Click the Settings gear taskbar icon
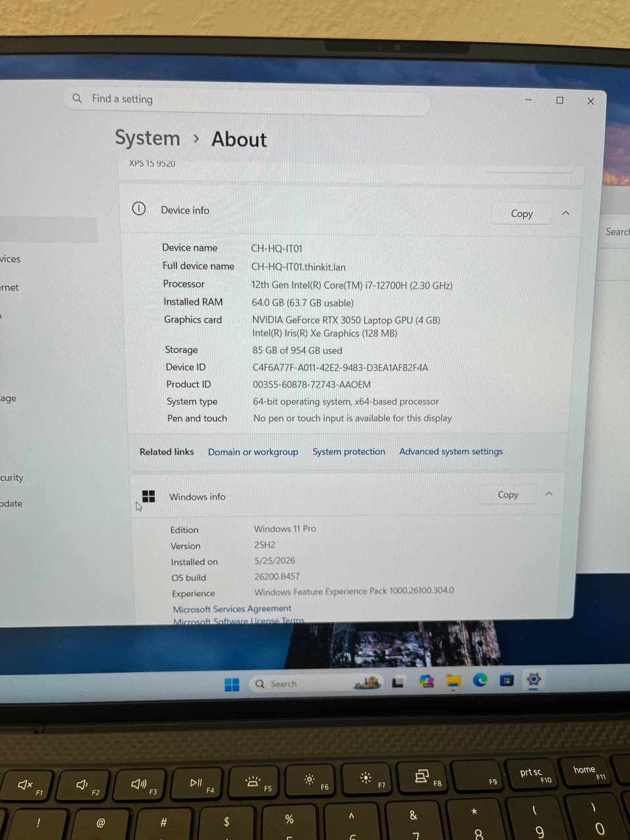Image resolution: width=630 pixels, height=840 pixels. (x=534, y=679)
